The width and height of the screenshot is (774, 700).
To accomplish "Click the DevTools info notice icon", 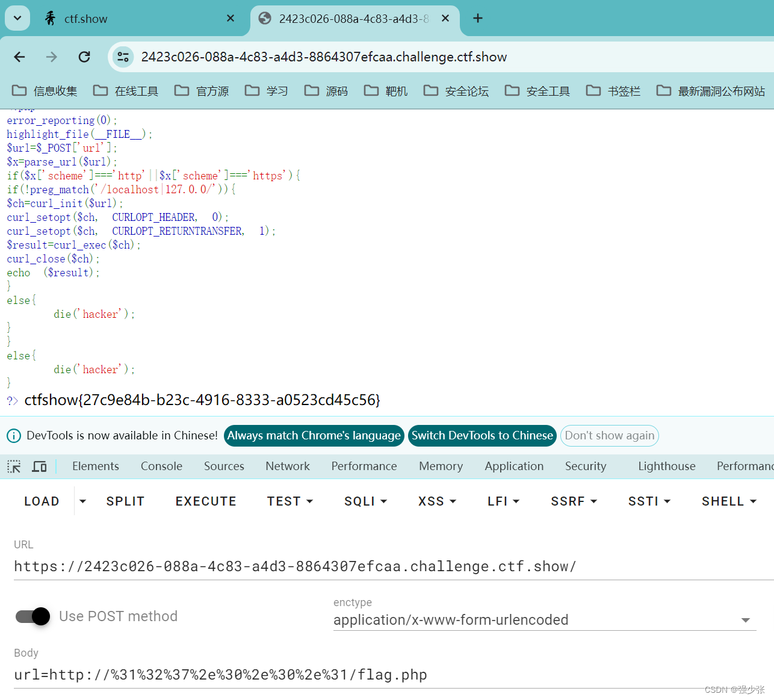I will (x=14, y=436).
